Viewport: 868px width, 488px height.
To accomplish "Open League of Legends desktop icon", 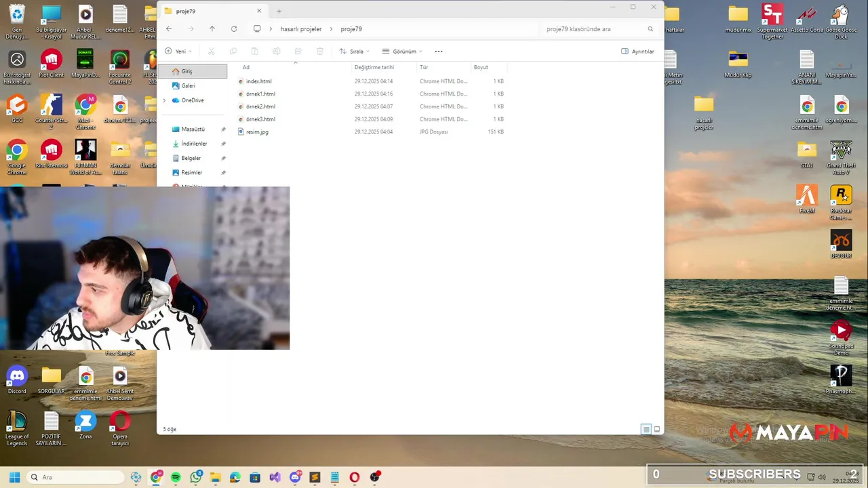I will pos(17,428).
